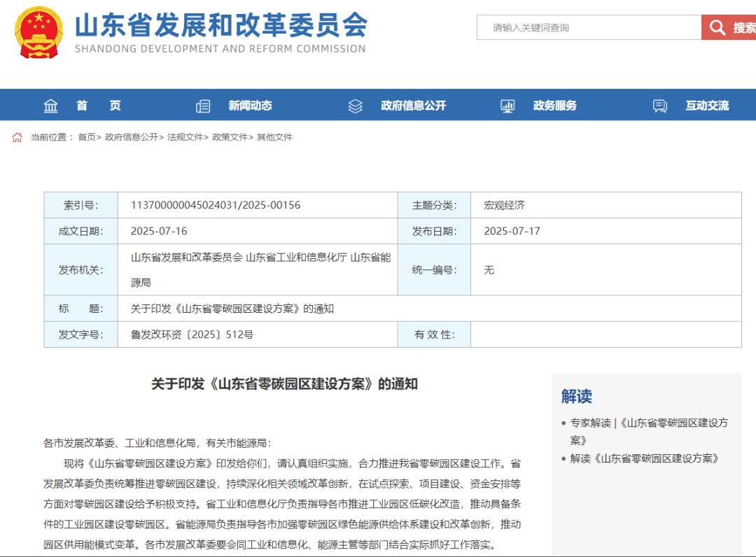Image resolution: width=756 pixels, height=557 pixels.
Task: Click the chat bubble icon for 互动交流
Action: [x=660, y=106]
